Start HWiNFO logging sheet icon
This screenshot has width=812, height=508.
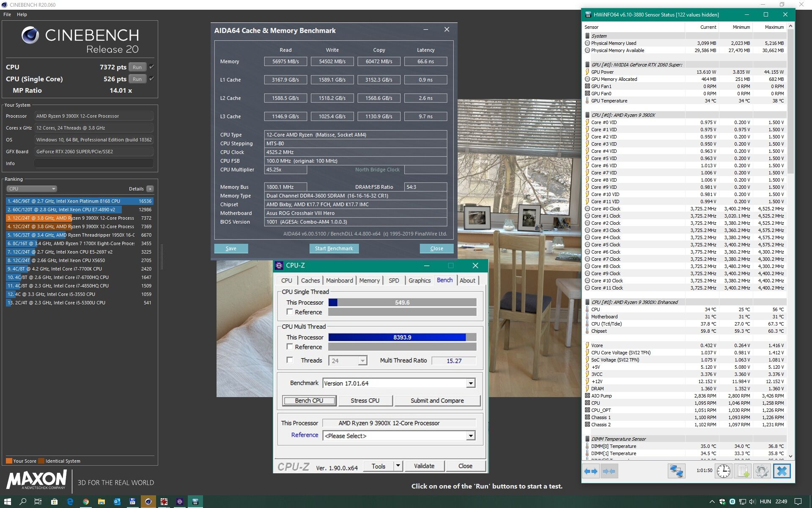pos(743,471)
